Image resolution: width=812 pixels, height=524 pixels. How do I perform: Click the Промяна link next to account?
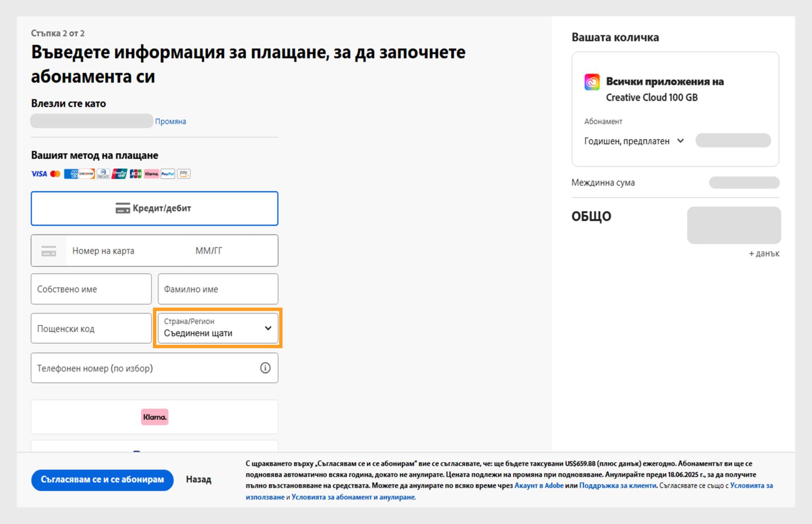pos(170,122)
